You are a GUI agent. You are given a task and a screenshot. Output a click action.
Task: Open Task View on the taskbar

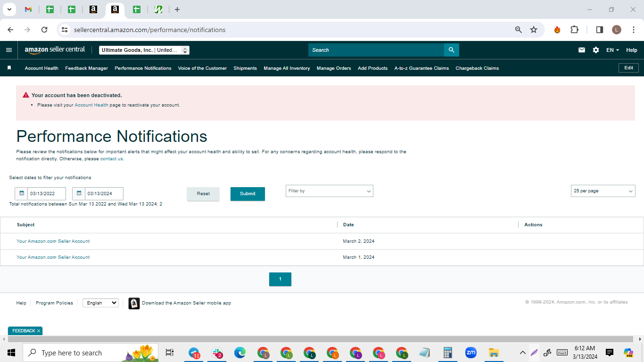click(x=170, y=353)
